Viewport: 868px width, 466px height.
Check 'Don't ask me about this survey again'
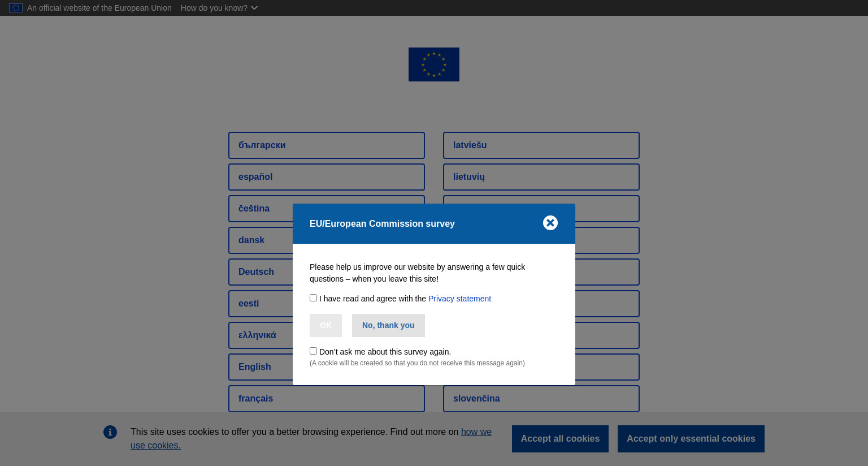313,351
